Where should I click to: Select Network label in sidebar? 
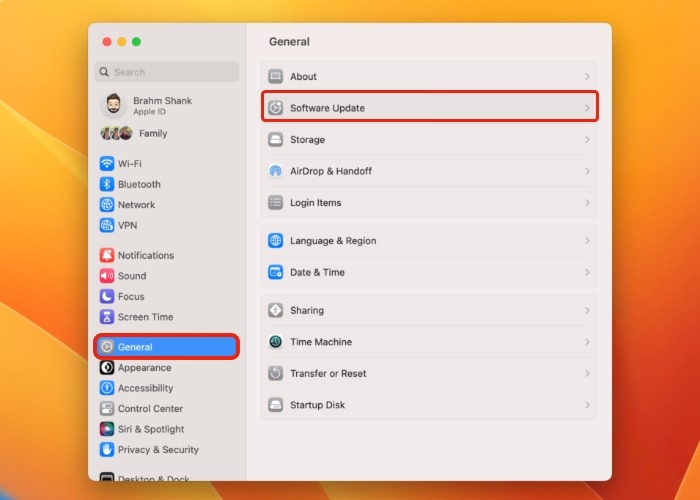(x=137, y=204)
